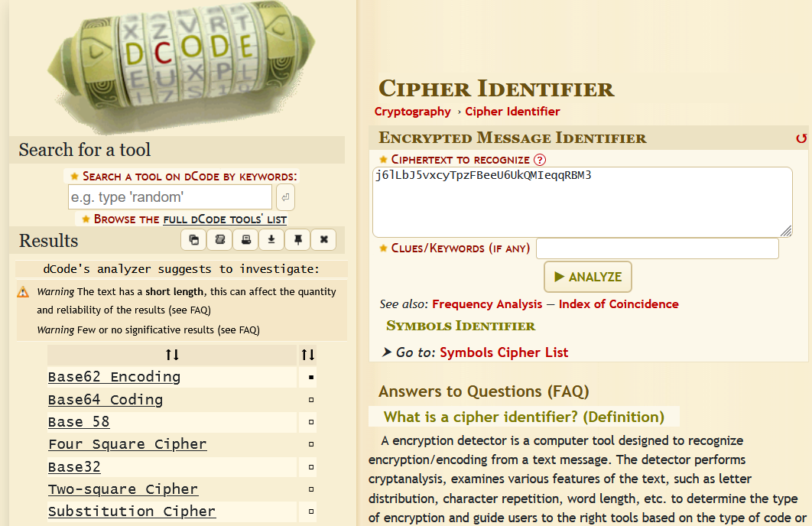
Task: Click the short length warning text
Action: point(187,300)
